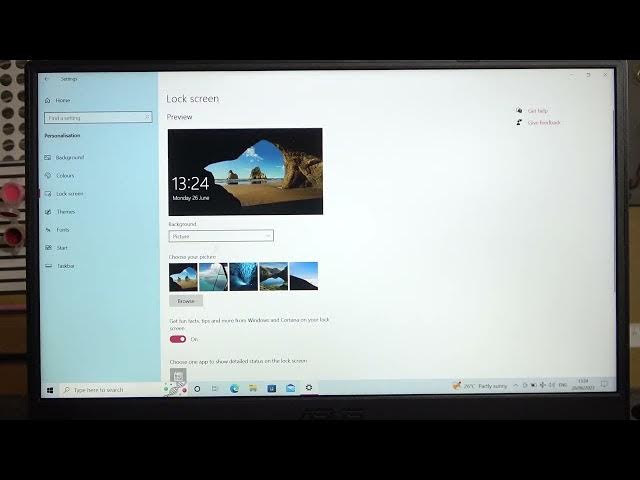640x480 pixels.
Task: Click the Background picture icon in the sidebar
Action: tap(48, 157)
